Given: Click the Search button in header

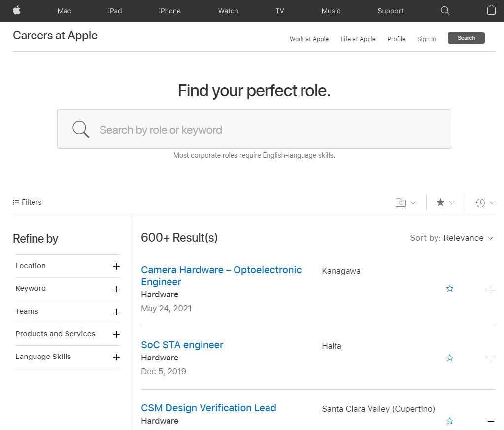Looking at the screenshot, I should point(466,38).
